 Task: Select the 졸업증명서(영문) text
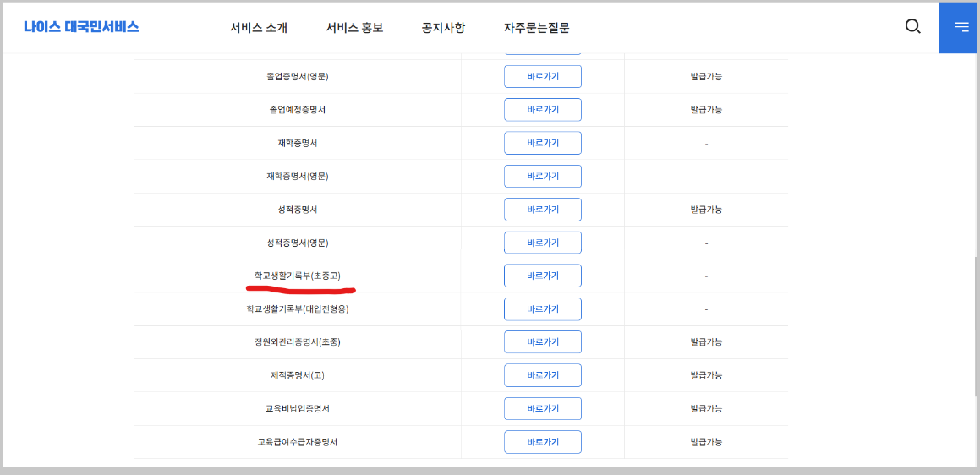point(298,77)
